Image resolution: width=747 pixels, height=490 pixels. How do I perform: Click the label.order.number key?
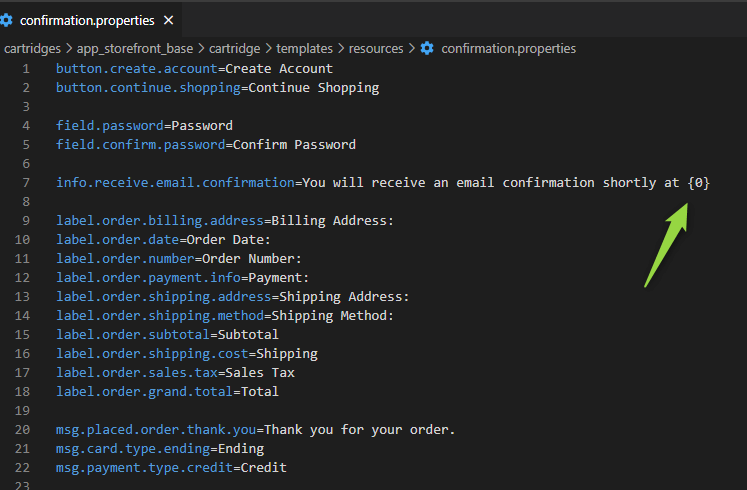[x=125, y=259]
